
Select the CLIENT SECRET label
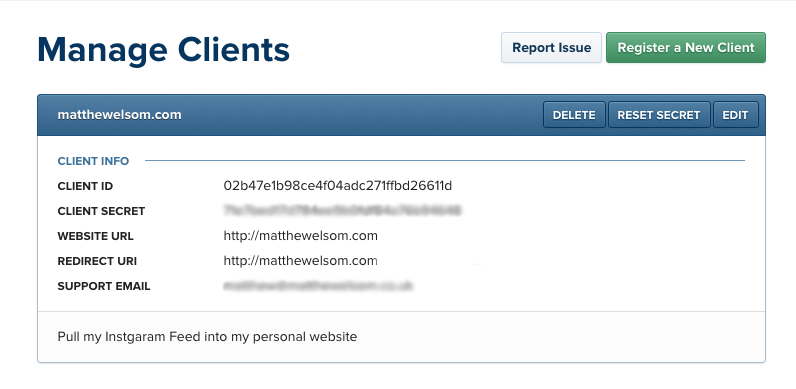102,211
